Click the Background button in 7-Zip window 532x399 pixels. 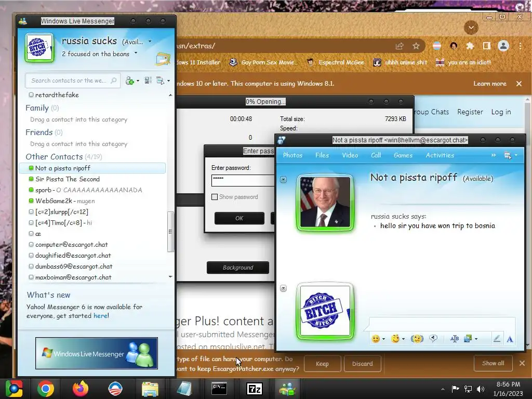[x=238, y=268]
